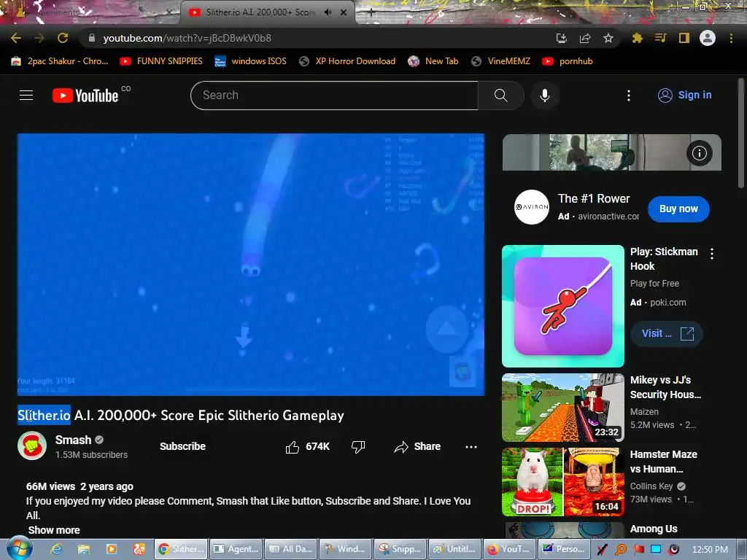Open Hamster Maze vs Human video thumbnail
Screen dimensions: 747x560
pos(563,482)
